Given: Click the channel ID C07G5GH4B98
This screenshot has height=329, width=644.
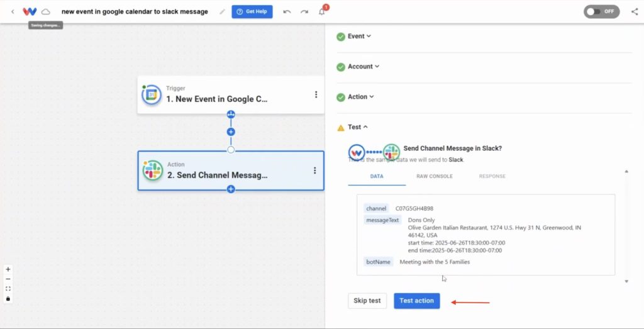Looking at the screenshot, I should (x=414, y=209).
